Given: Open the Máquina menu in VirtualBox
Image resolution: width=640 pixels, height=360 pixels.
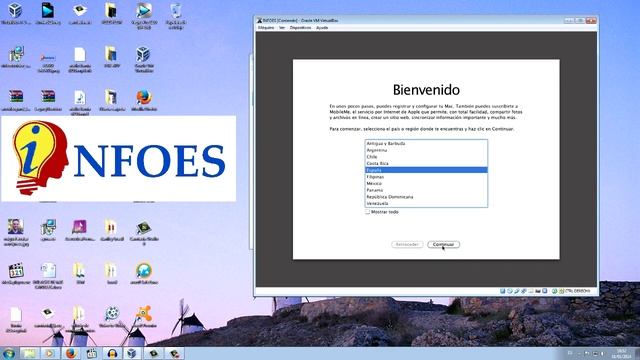Looking at the screenshot, I should click(x=266, y=28).
